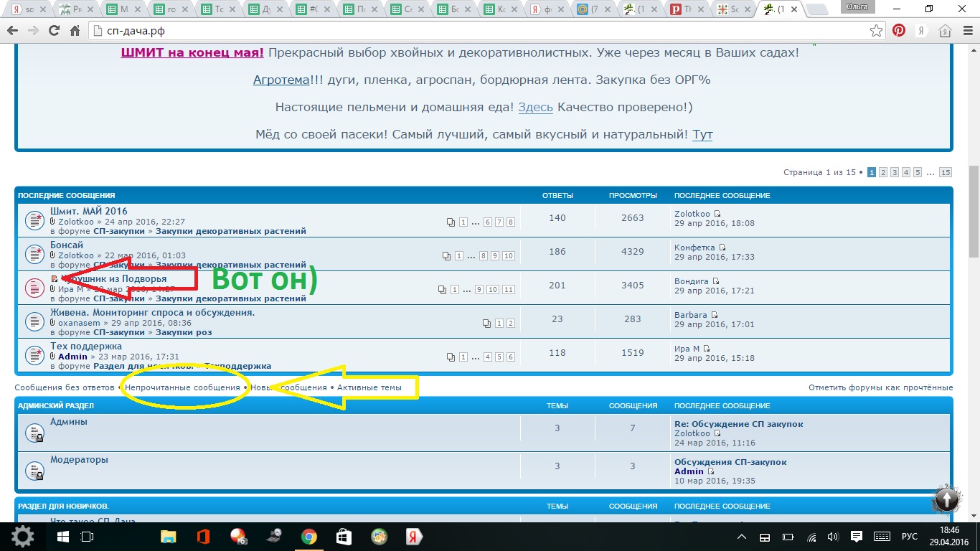Open the Непрочитанные сообщения link
This screenshot has height=551, width=980.
click(182, 387)
